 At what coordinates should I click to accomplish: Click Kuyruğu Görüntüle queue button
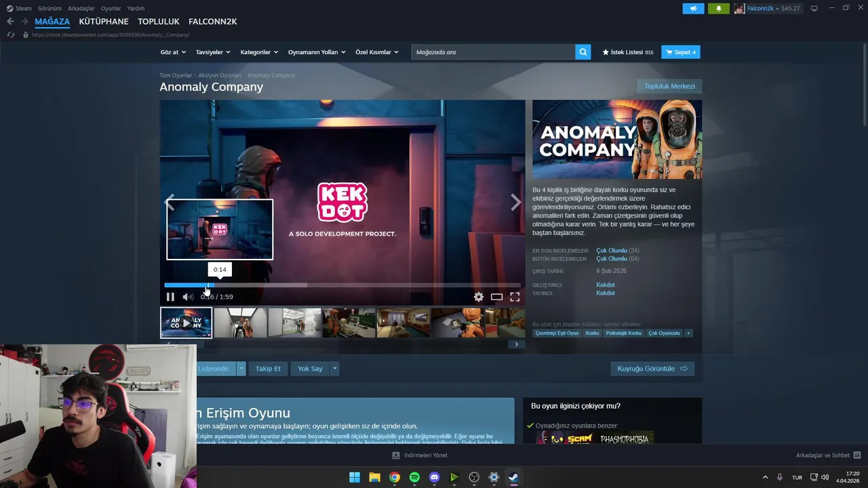tap(652, 369)
